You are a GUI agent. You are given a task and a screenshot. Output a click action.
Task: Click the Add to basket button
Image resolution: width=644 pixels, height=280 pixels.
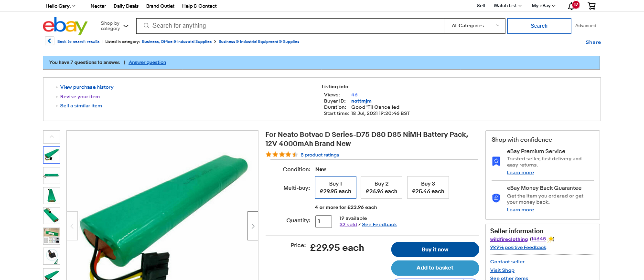(x=435, y=268)
